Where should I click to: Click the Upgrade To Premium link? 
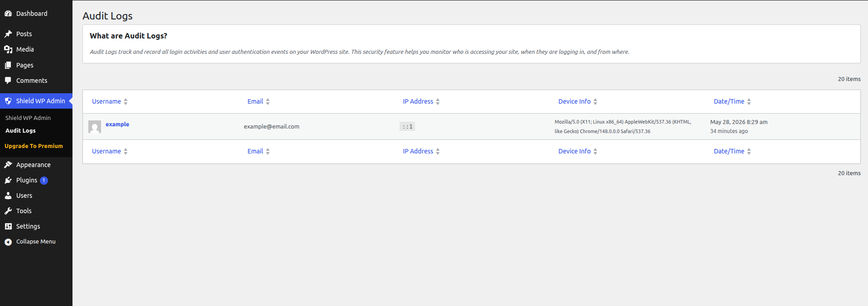point(34,146)
